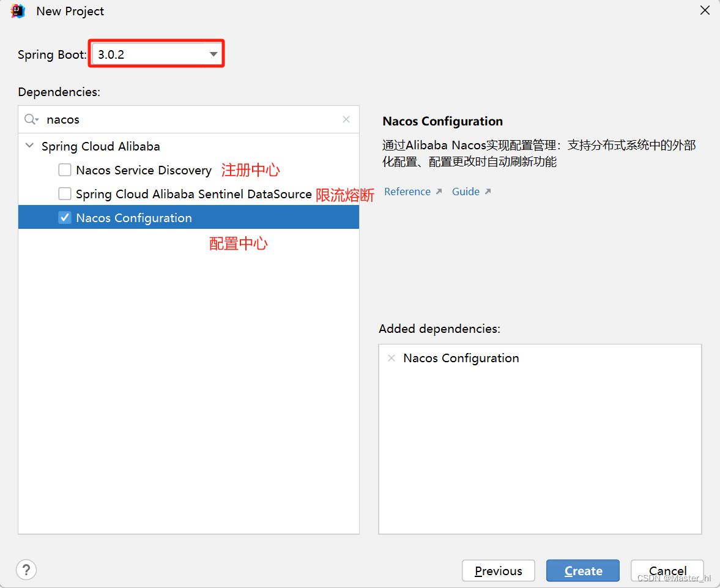Collapse the Spring Cloud Alibaba group
Screen dimensions: 720x588
coord(29,146)
